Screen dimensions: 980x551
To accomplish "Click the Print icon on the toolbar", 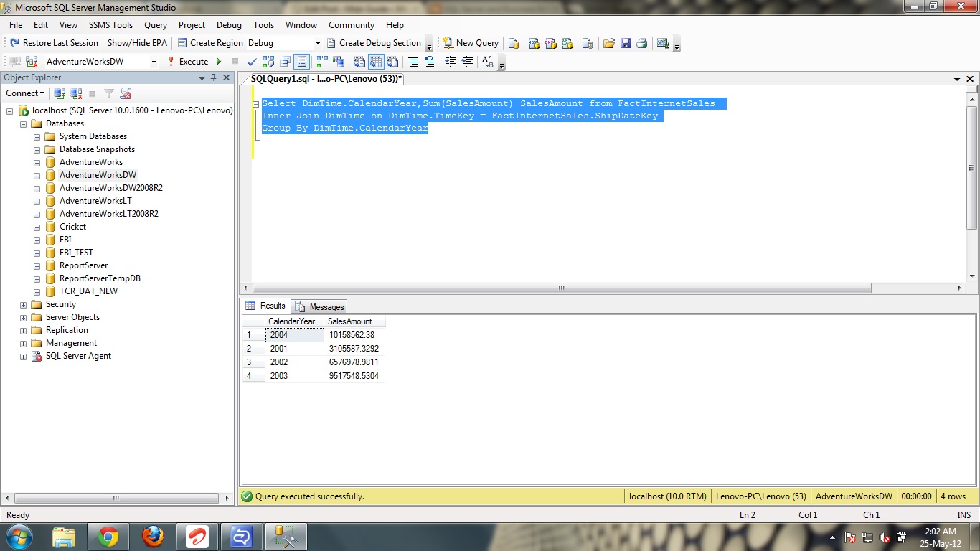I will (x=643, y=43).
